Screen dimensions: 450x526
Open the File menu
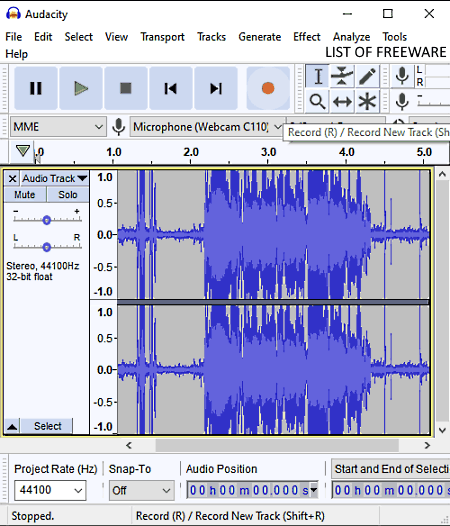pyautogui.click(x=14, y=37)
